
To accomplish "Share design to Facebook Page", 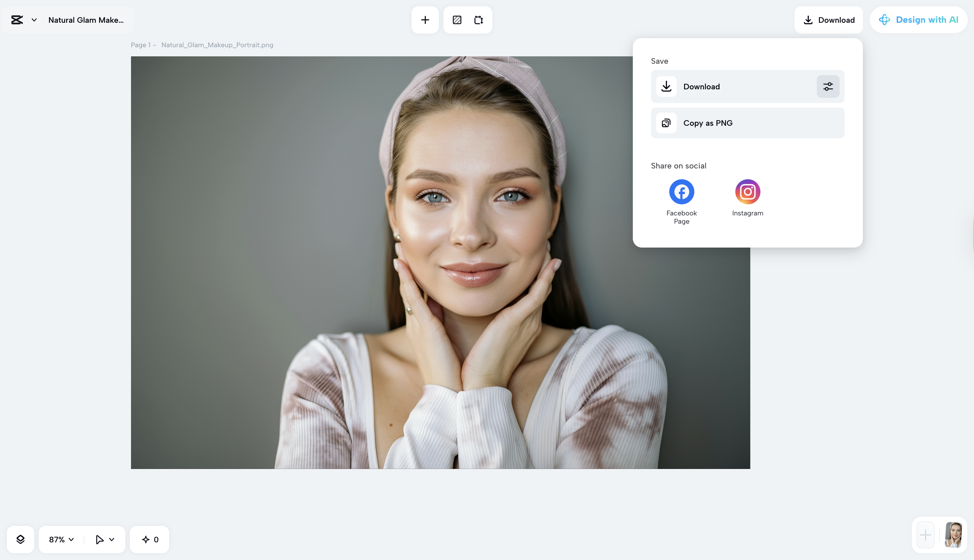I will [x=681, y=191].
